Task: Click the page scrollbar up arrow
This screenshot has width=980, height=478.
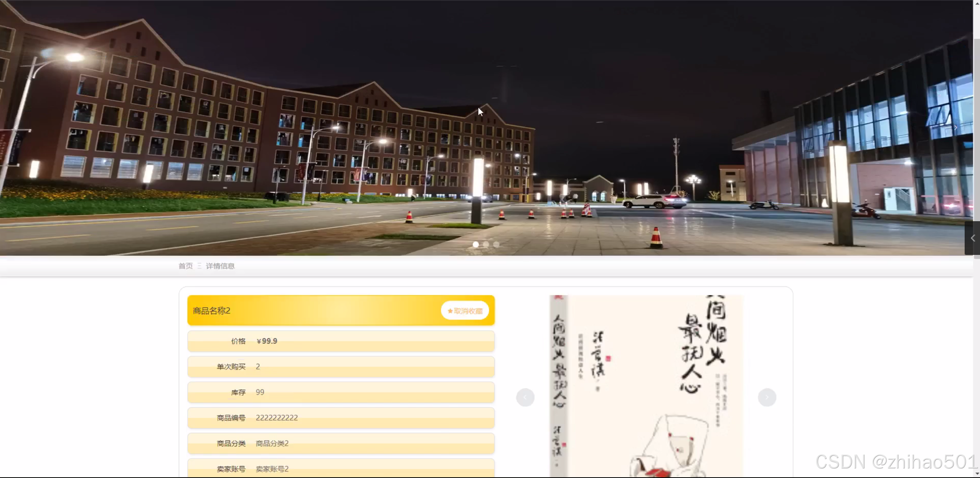Action: click(x=977, y=3)
